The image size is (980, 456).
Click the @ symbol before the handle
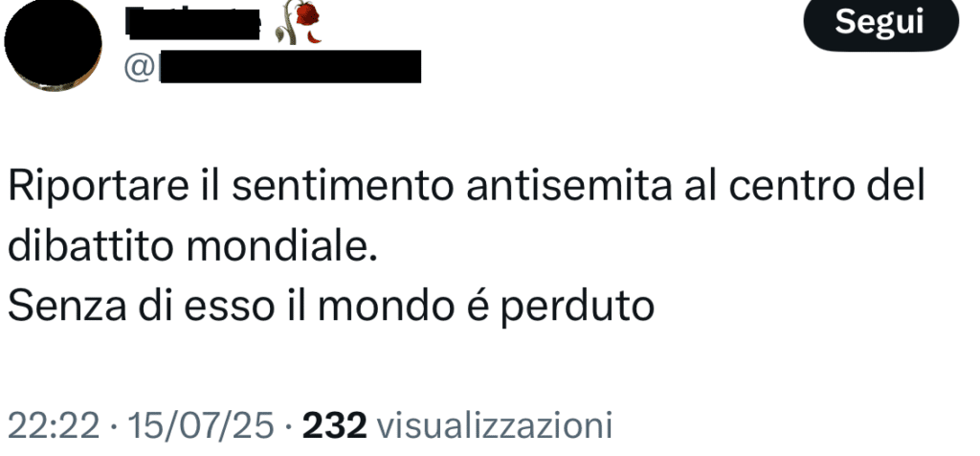pyautogui.click(x=140, y=68)
